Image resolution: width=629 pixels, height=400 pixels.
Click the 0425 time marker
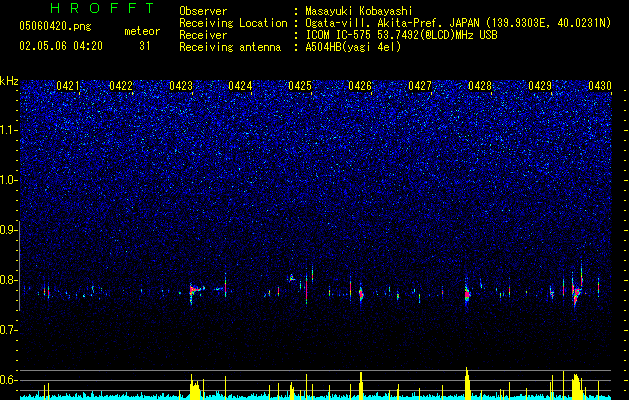point(300,85)
